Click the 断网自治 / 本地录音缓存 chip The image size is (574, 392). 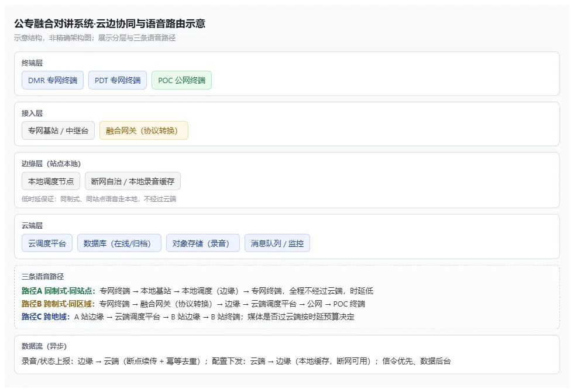tap(133, 181)
